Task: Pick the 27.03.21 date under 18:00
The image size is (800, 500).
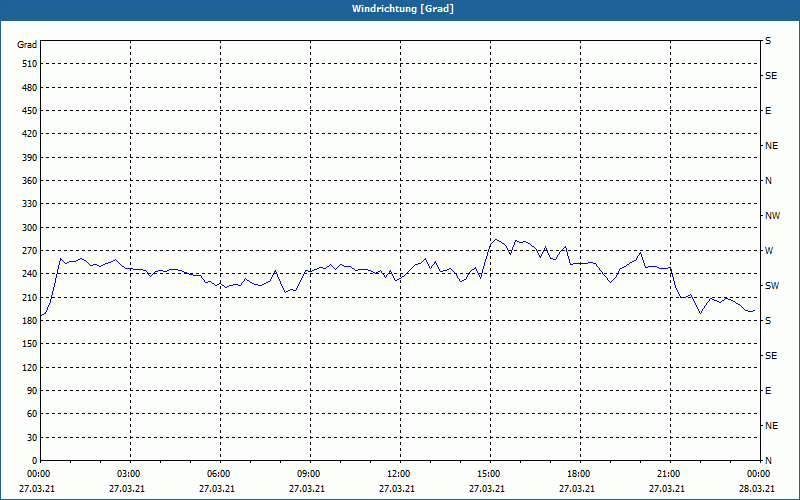Action: (577, 489)
